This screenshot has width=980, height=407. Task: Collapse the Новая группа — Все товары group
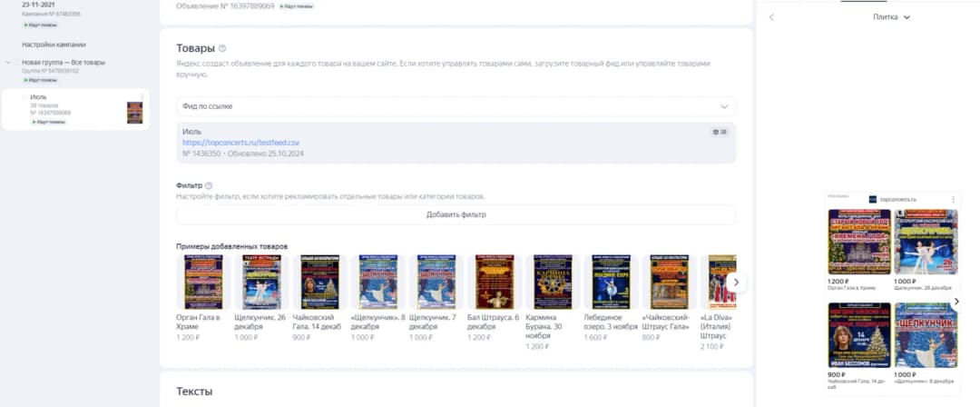click(x=8, y=63)
